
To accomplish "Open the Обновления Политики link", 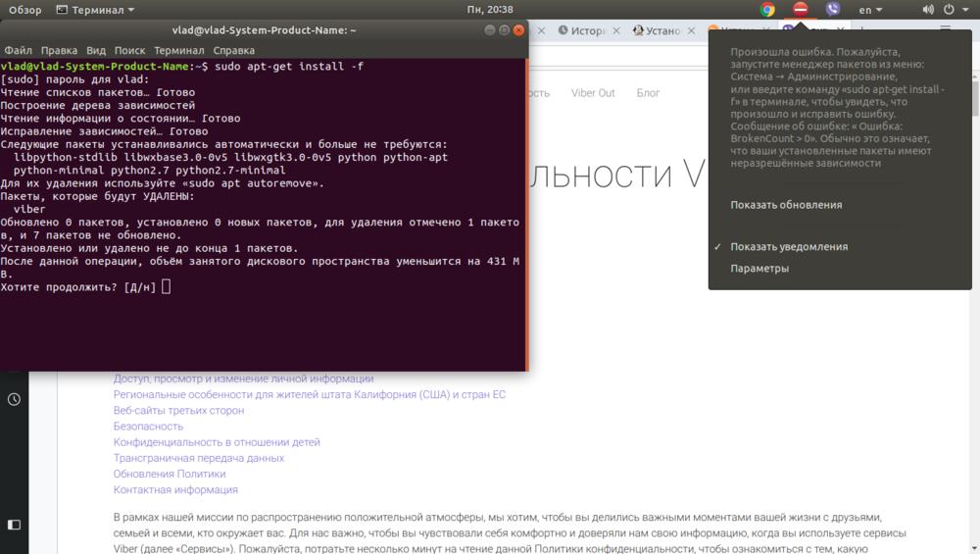I will tap(170, 474).
